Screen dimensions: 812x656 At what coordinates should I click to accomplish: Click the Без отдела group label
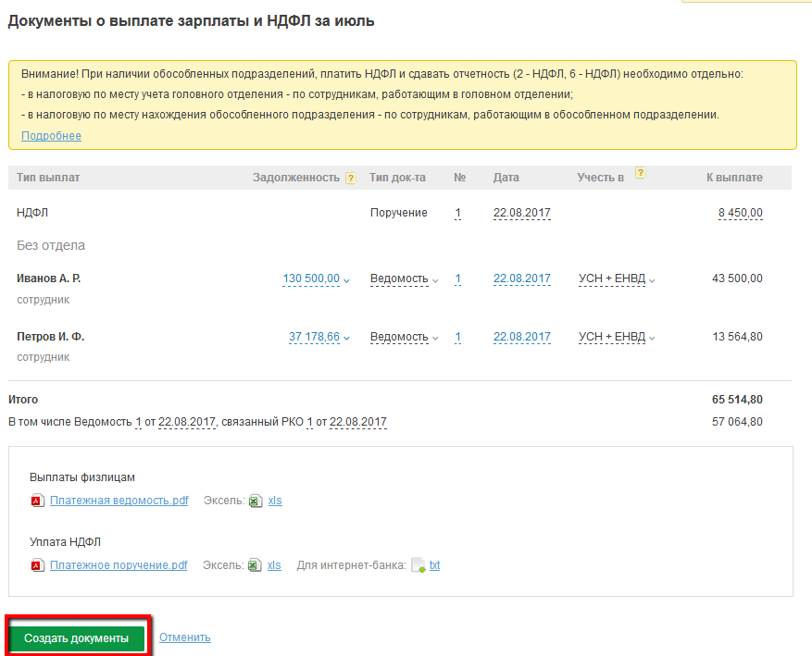51,245
